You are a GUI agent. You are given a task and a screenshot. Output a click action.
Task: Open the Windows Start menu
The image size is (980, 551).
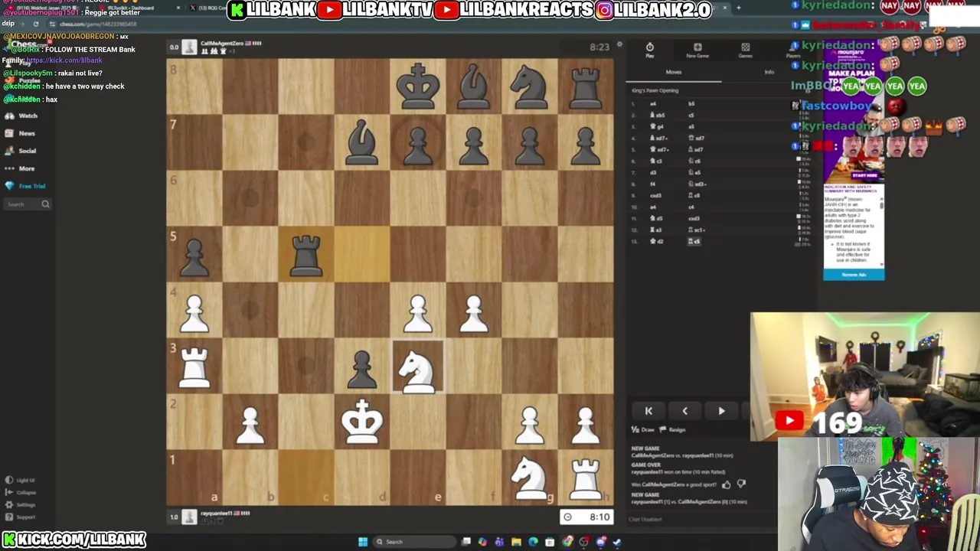[362, 542]
